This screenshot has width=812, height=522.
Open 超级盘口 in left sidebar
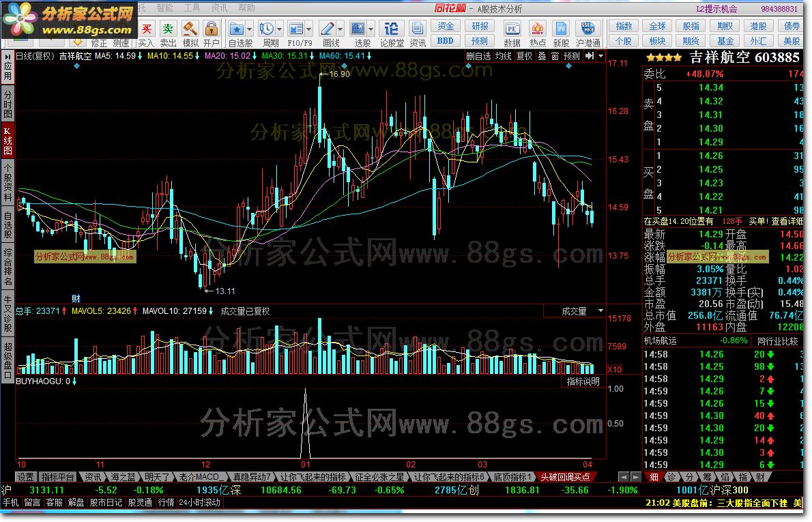tap(8, 360)
